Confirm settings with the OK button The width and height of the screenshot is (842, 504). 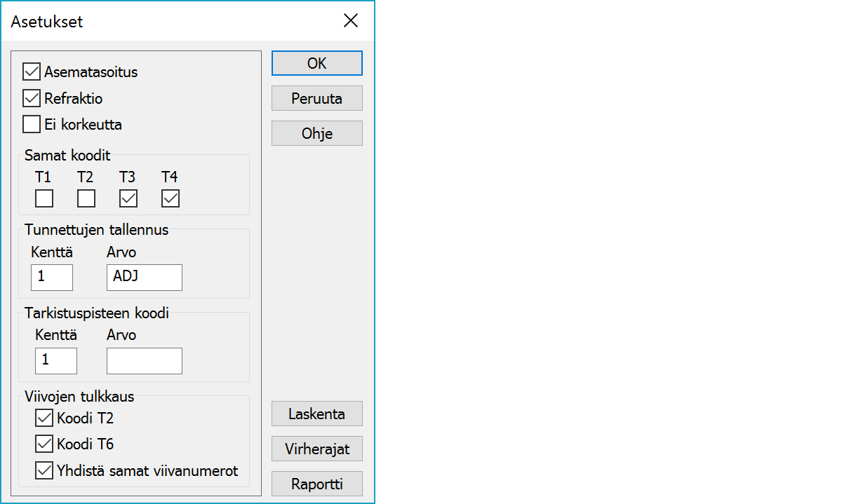pyautogui.click(x=317, y=63)
